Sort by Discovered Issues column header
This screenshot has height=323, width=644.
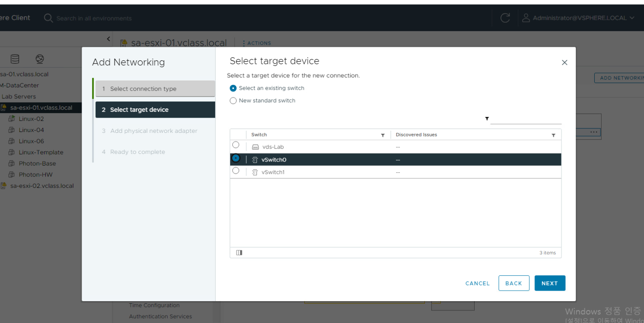point(416,135)
